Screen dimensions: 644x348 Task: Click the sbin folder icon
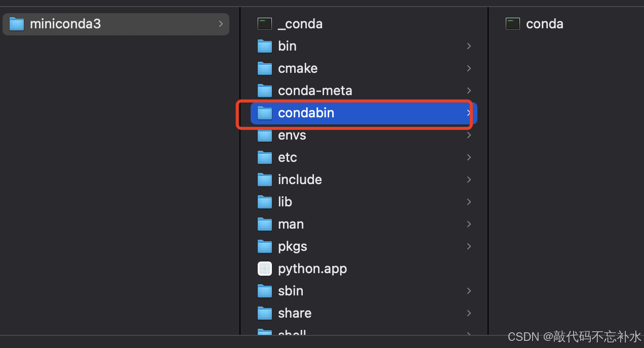tap(265, 291)
